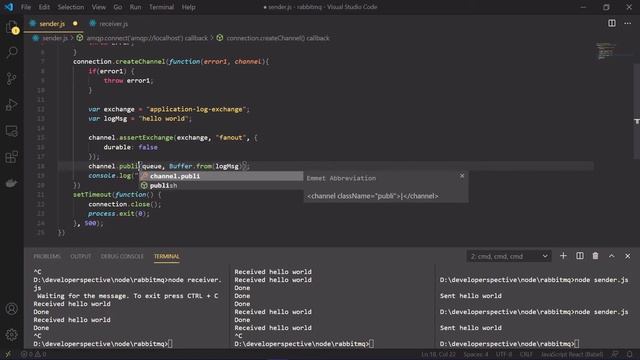Click the "hello world" string in code
This screenshot has height=360, width=640.
point(164,118)
